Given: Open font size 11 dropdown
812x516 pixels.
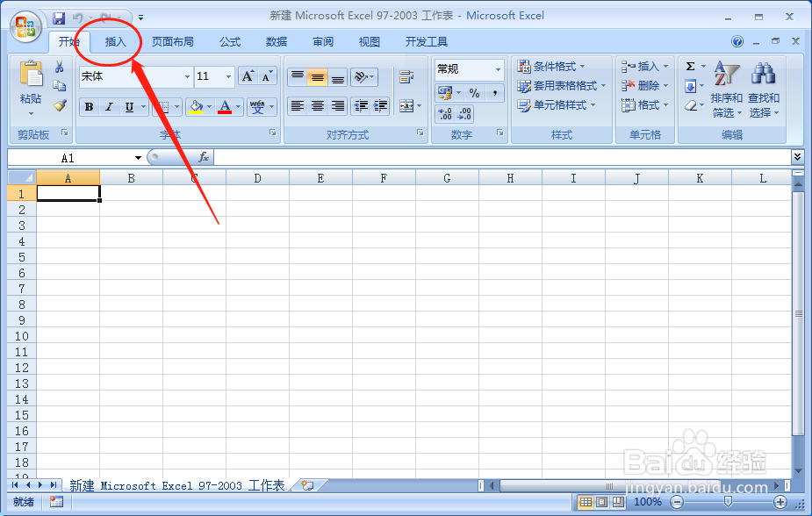Looking at the screenshot, I should click(x=228, y=76).
